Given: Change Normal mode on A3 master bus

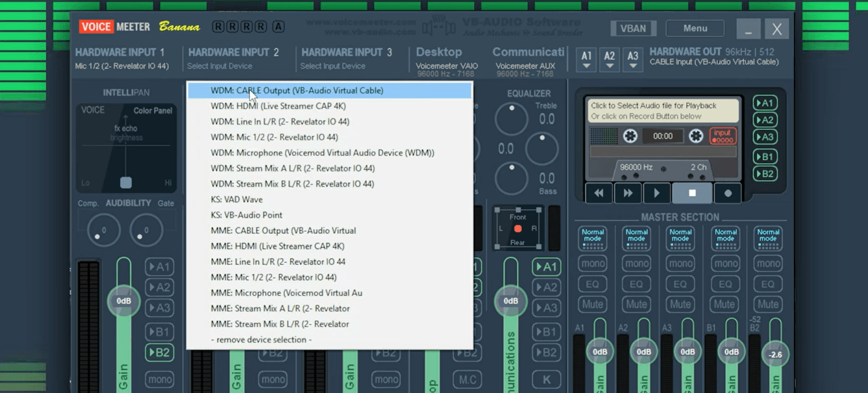Looking at the screenshot, I should 680,238.
